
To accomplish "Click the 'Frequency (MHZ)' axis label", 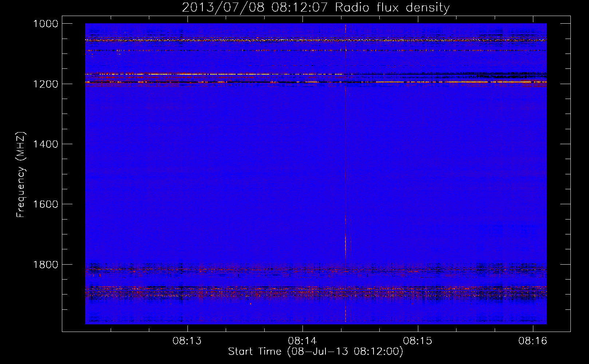I will tap(21, 175).
